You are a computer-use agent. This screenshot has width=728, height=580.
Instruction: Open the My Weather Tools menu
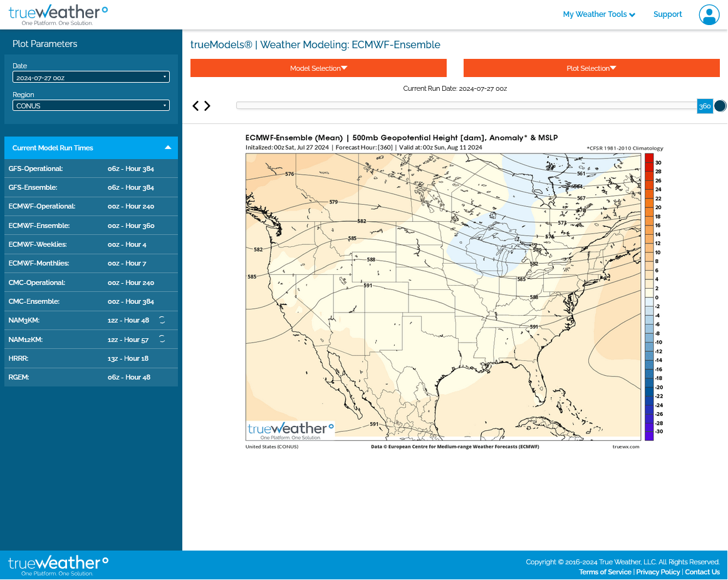click(599, 14)
